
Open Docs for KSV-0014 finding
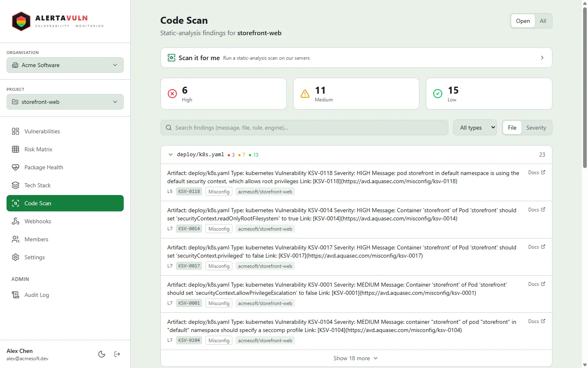pos(537,210)
